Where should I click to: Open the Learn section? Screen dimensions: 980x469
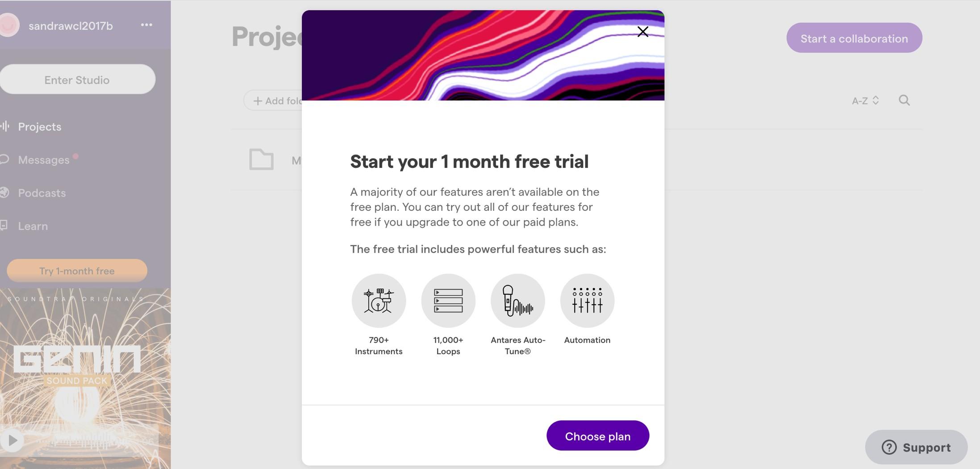[x=33, y=226]
